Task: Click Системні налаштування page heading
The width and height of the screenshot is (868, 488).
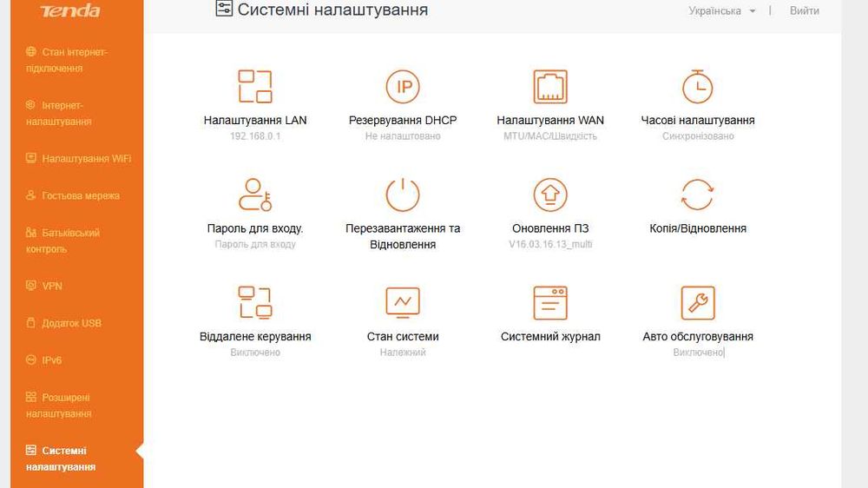Action: click(332, 10)
